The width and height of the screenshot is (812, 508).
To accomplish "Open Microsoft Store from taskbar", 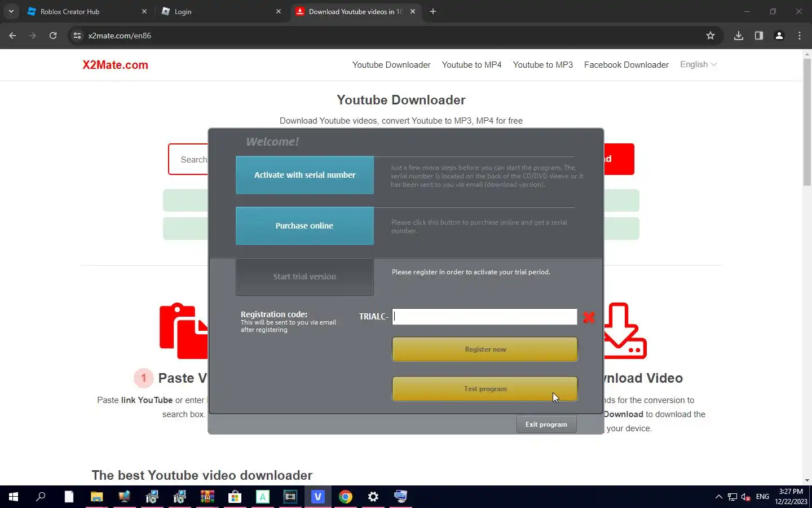I will (235, 497).
